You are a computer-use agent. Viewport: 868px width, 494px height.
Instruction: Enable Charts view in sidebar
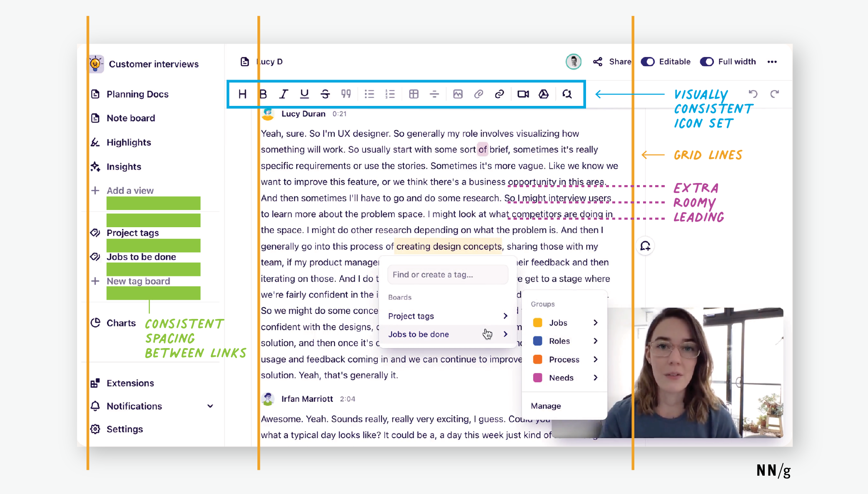coord(120,323)
